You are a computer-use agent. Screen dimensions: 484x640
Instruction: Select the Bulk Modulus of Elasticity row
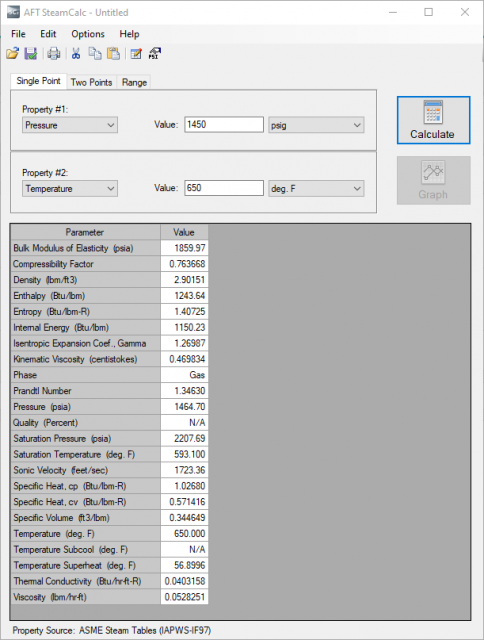tap(109, 248)
